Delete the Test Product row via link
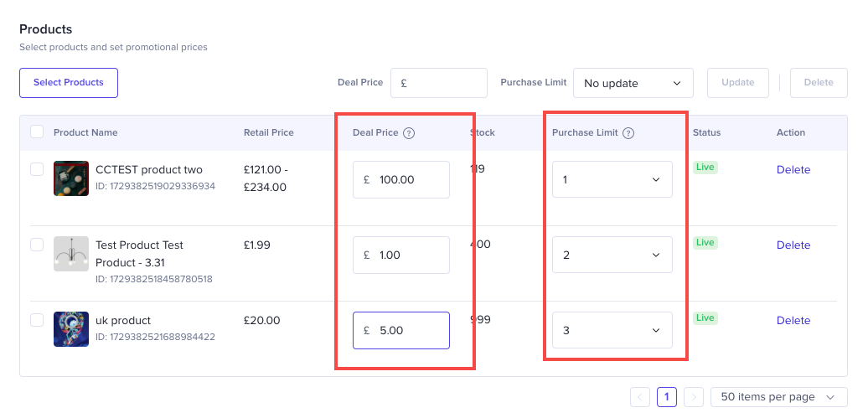This screenshot has width=868, height=418. pyautogui.click(x=793, y=245)
